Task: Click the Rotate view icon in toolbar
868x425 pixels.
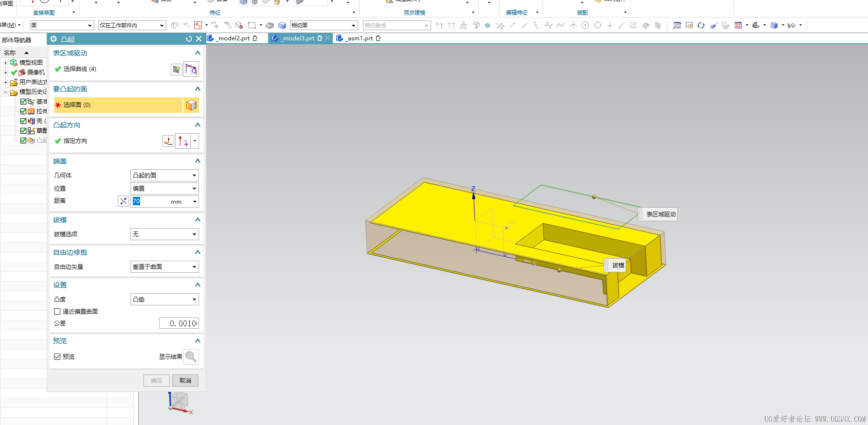Action: tap(701, 25)
